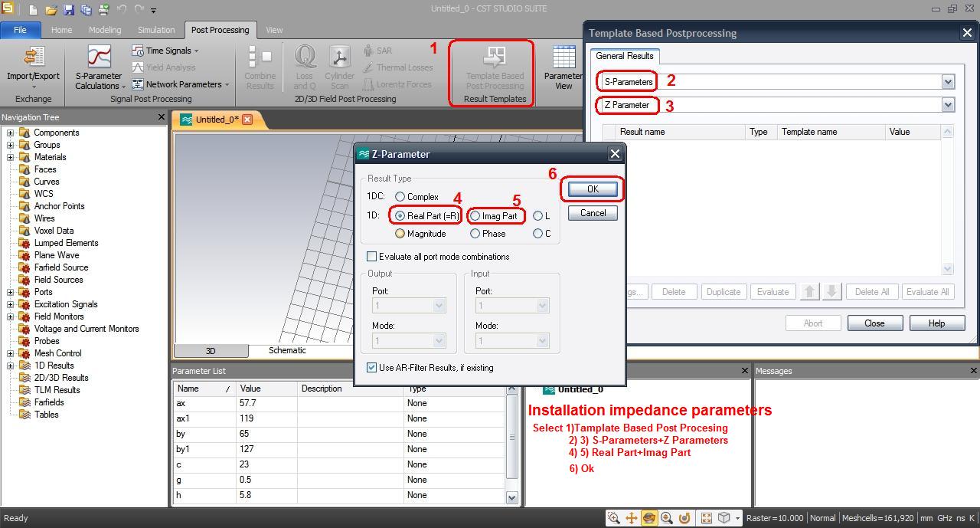
Task: Select the L radio button
Action: pos(537,216)
